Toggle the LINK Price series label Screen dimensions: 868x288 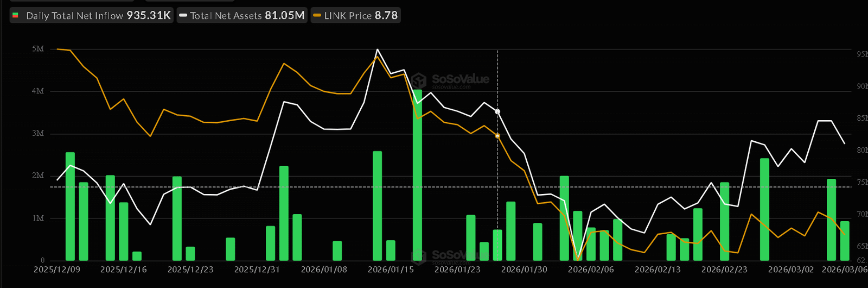pos(348,16)
